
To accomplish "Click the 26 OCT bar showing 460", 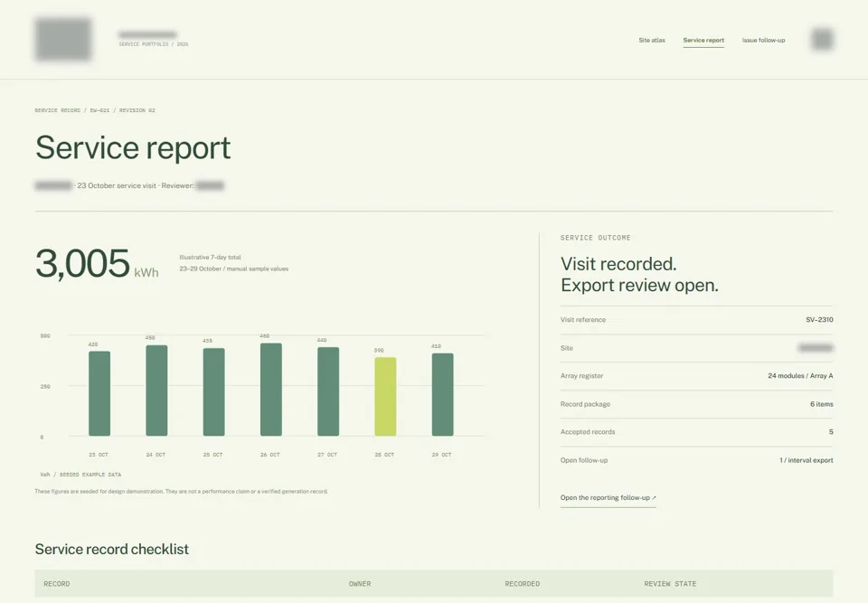I will (271, 390).
